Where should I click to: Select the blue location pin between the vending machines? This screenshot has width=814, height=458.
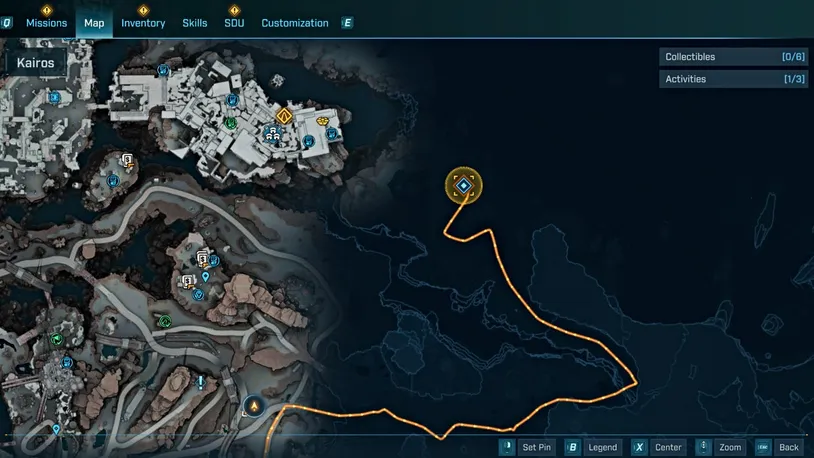(206, 277)
